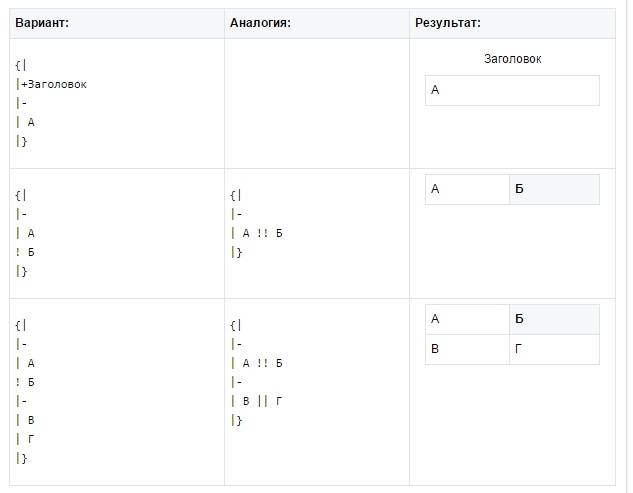Click the "| В" line in the third row's Вариант code
This screenshot has width=633, height=493.
(x=26, y=420)
